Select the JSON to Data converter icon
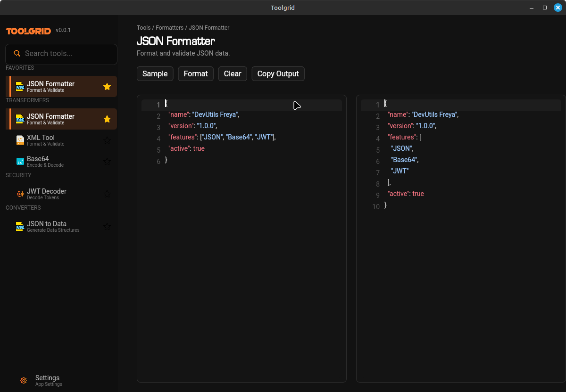This screenshot has height=392, width=566. coord(20,226)
